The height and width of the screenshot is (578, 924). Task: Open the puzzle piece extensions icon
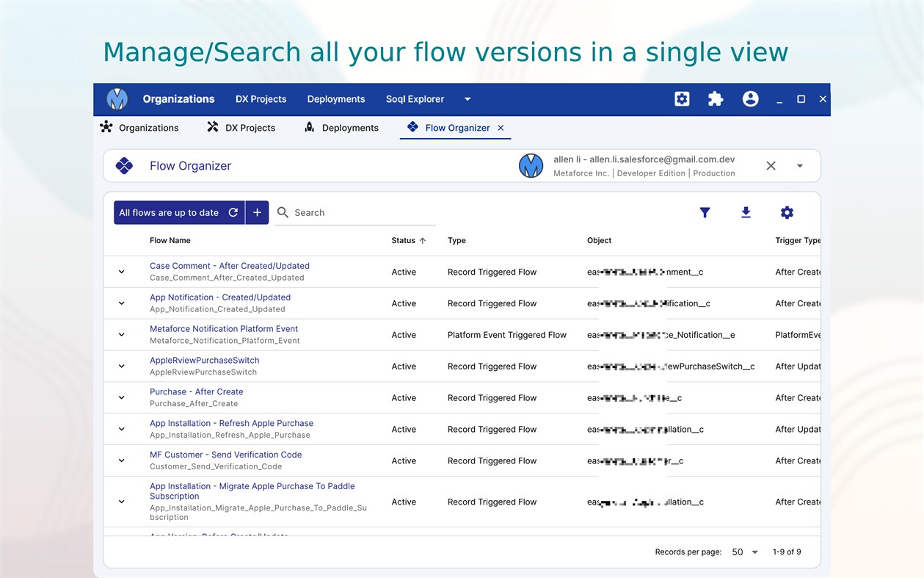click(x=716, y=99)
